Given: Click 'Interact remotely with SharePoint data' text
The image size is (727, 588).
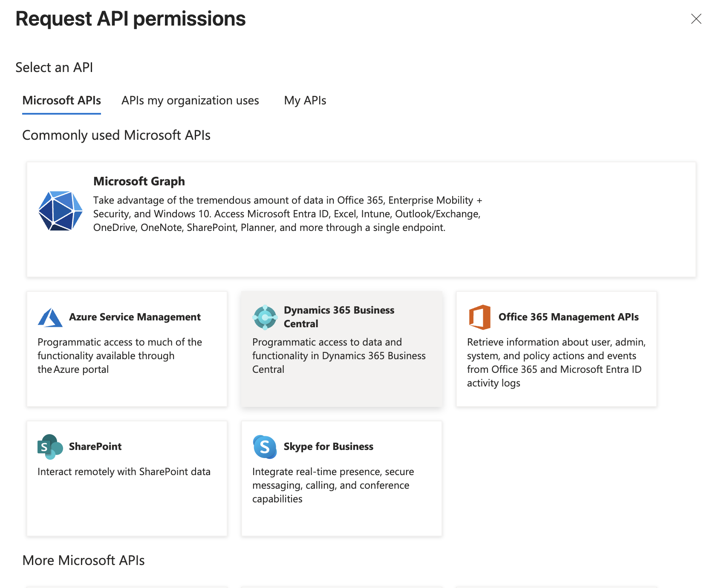Looking at the screenshot, I should [124, 472].
